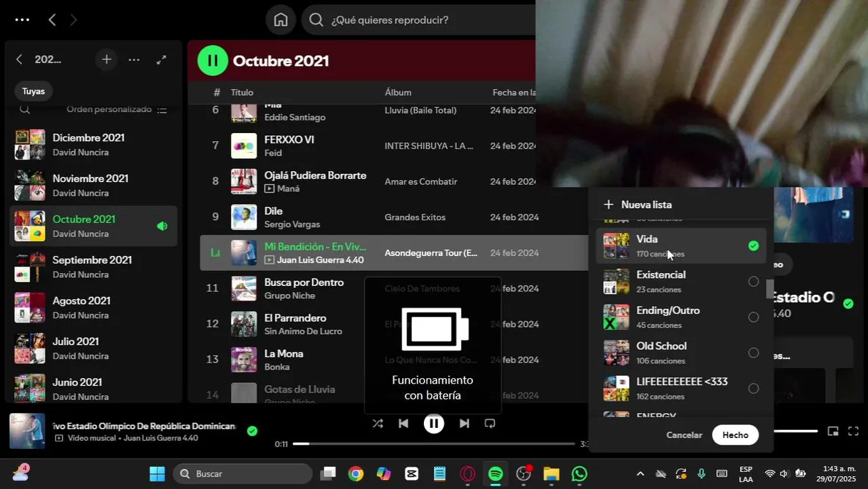This screenshot has height=489, width=868.
Task: Check the Existencial playlist option
Action: click(x=753, y=281)
